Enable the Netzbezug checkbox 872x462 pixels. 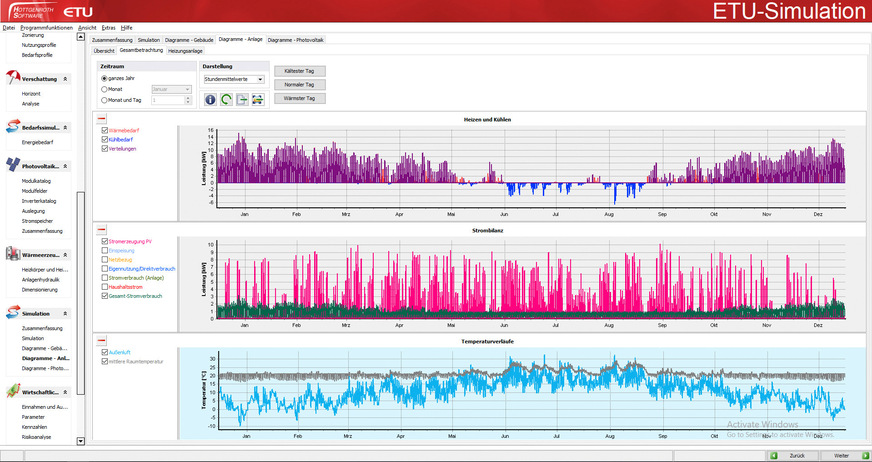tap(103, 259)
